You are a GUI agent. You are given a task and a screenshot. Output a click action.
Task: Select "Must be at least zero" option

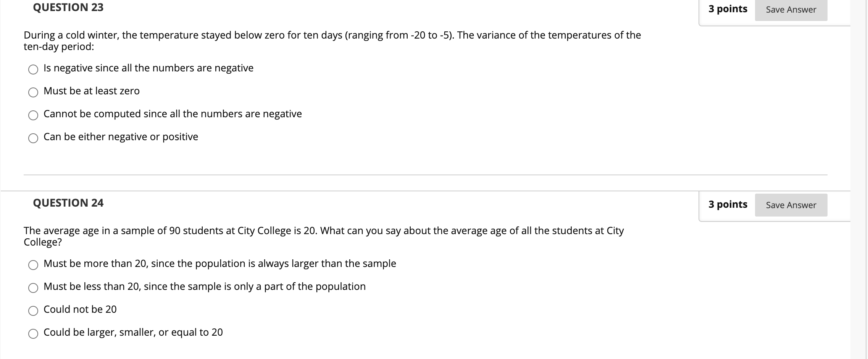92,91
